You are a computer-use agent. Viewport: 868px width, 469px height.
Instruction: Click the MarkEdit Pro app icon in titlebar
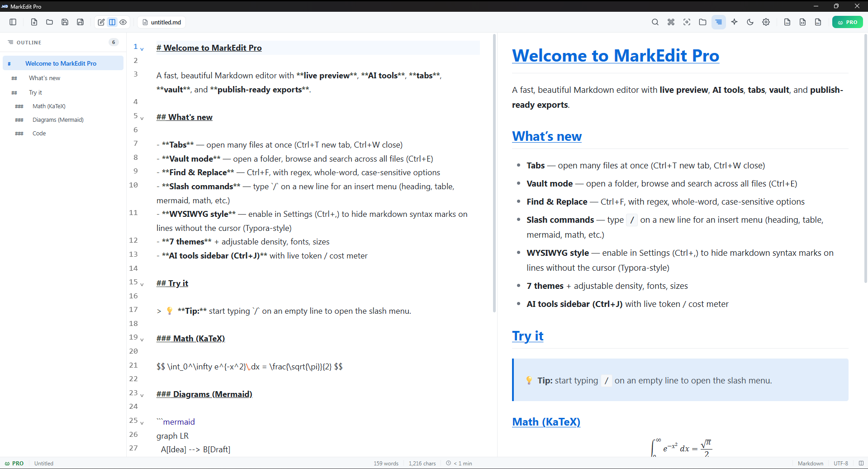pos(5,6)
